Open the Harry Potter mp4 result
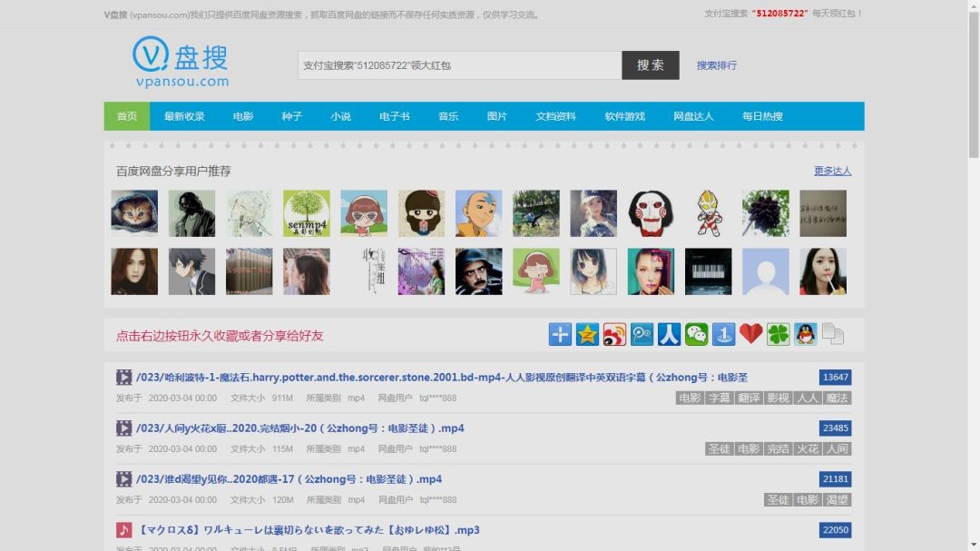The width and height of the screenshot is (980, 551). pyautogui.click(x=441, y=378)
